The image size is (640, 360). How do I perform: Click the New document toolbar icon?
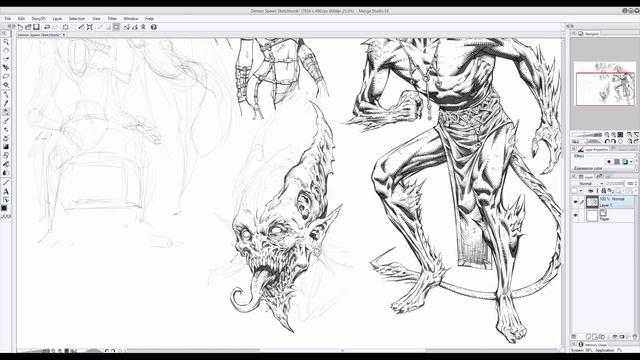20,27
